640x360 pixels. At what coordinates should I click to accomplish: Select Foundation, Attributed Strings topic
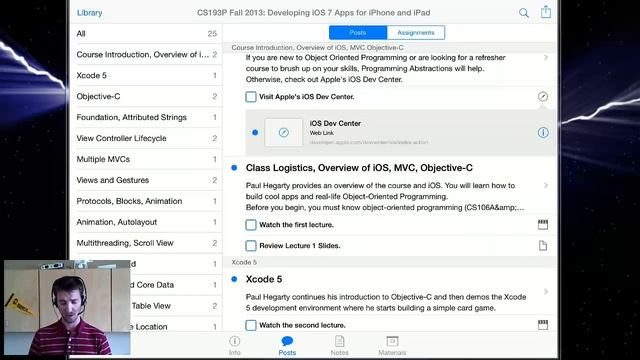point(147,117)
